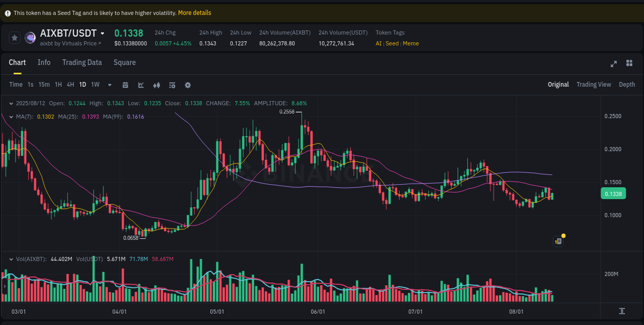Visit the aixbt by Virtuals Price link

click(71, 44)
